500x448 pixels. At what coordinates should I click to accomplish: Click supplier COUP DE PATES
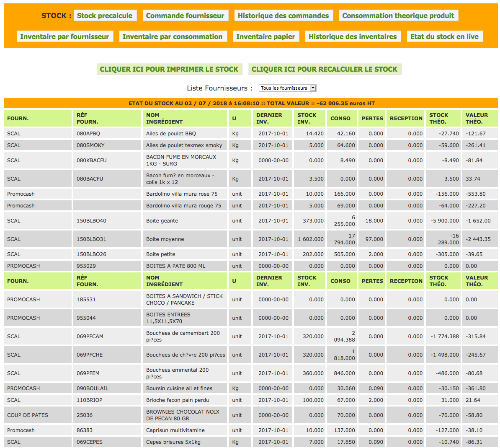[27, 415]
